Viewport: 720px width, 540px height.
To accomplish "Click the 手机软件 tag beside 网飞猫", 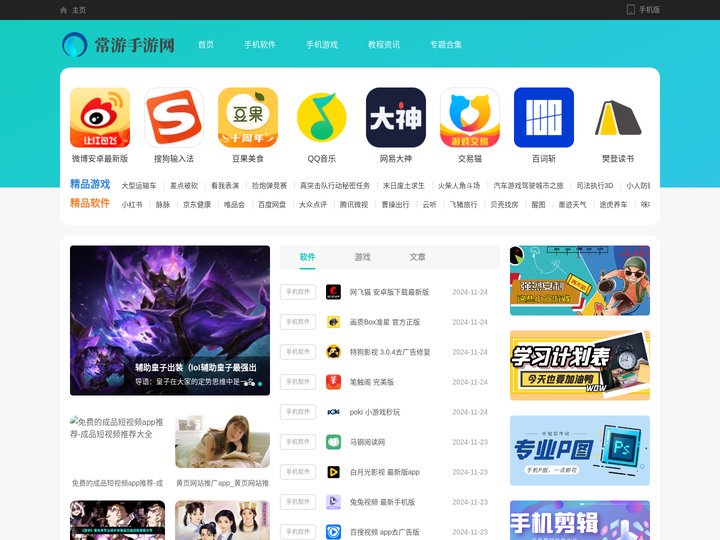I will tap(298, 292).
